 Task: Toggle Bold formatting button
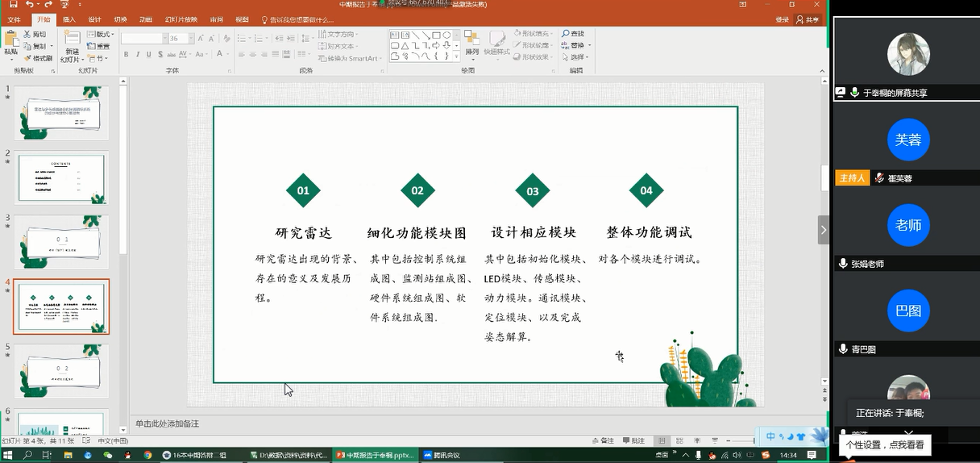pos(127,54)
